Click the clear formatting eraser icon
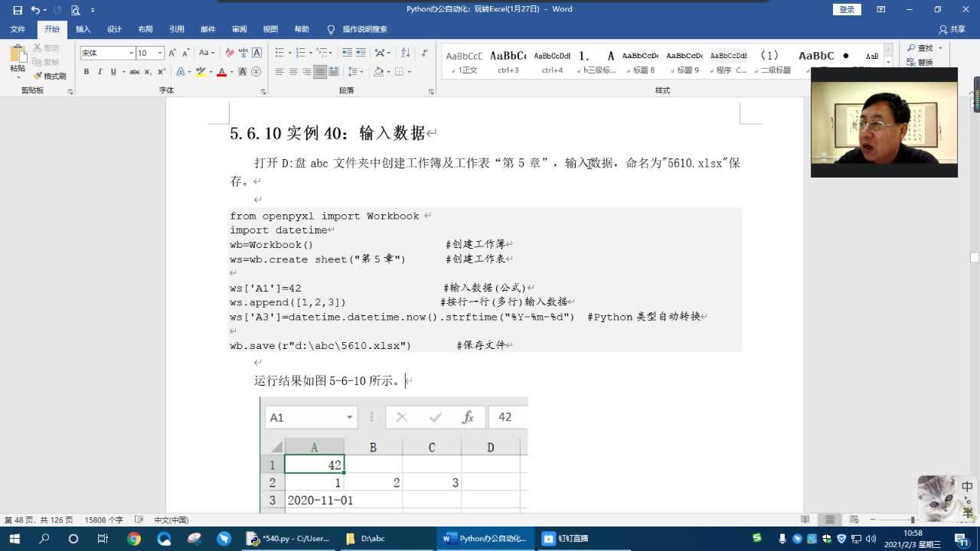This screenshot has height=551, width=980. click(230, 53)
